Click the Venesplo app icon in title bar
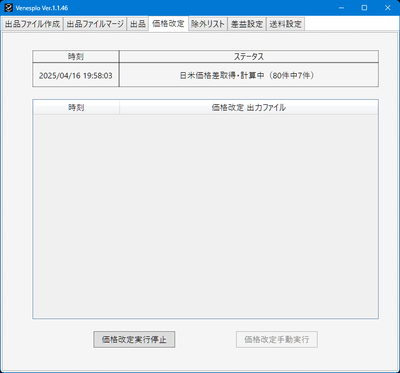Image resolution: width=400 pixels, height=373 pixels. coord(9,8)
